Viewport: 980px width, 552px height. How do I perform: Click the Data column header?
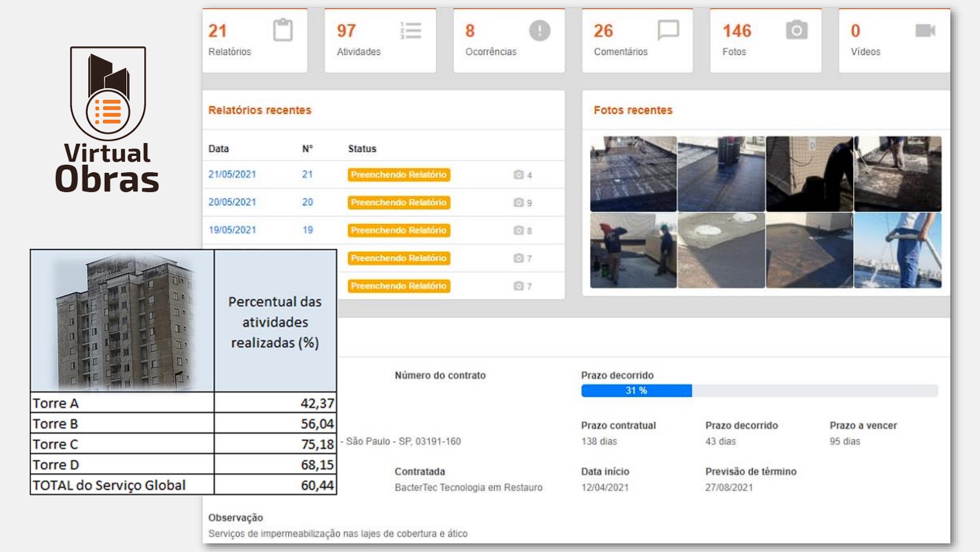[x=218, y=149]
